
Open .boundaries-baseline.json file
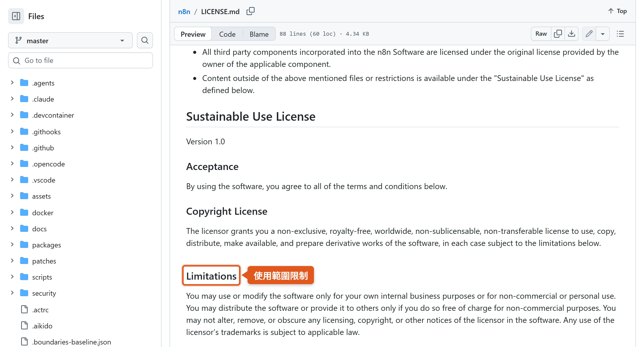click(71, 342)
